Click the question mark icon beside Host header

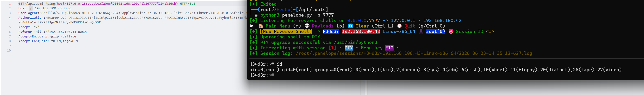pos(31,8)
